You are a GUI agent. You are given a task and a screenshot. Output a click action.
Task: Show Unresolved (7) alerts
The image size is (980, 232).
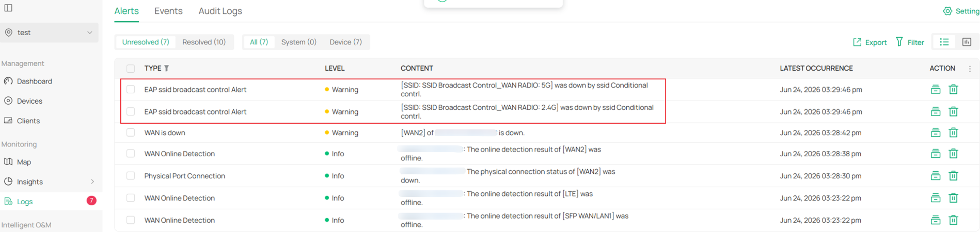pyautogui.click(x=146, y=42)
